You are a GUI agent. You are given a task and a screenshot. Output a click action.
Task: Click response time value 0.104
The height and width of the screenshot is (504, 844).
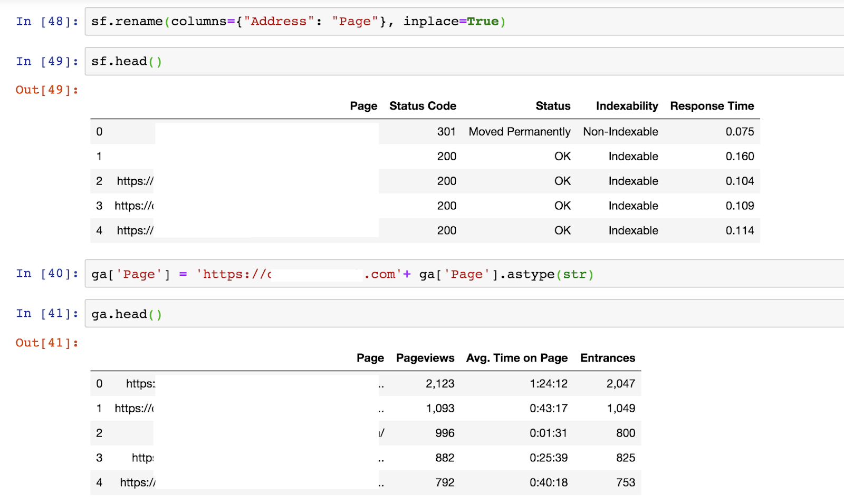point(740,181)
